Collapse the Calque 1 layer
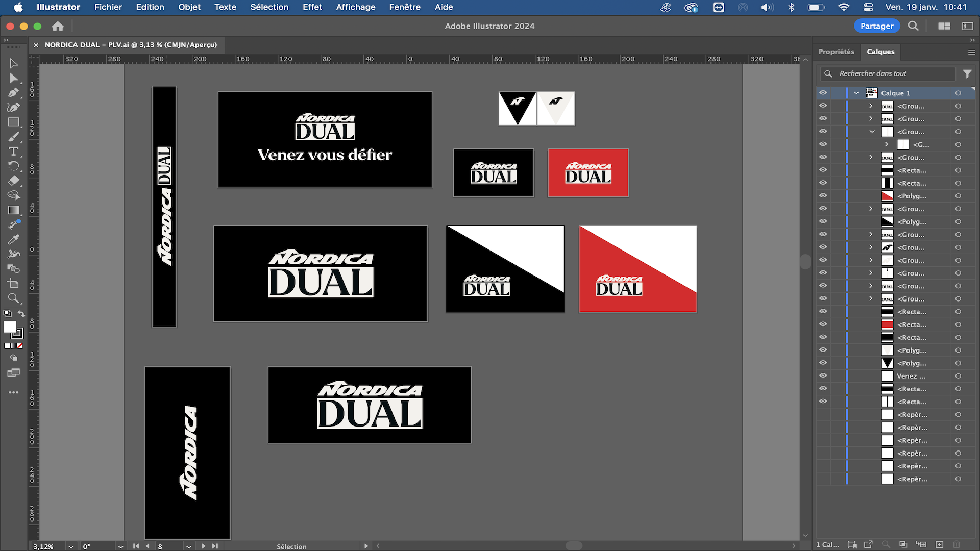 (856, 93)
